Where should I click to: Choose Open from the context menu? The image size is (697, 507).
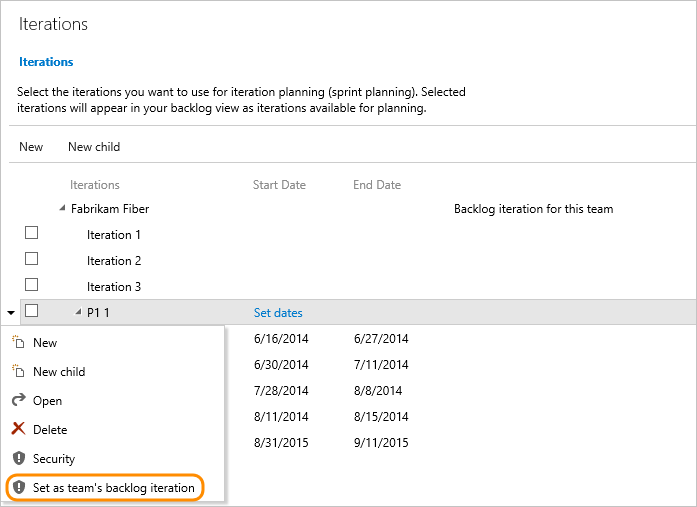[112, 400]
